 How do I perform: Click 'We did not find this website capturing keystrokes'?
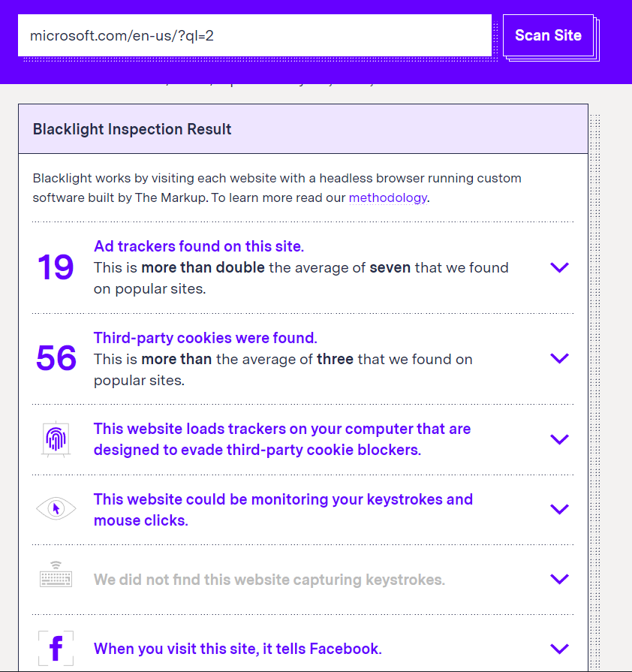(x=269, y=580)
